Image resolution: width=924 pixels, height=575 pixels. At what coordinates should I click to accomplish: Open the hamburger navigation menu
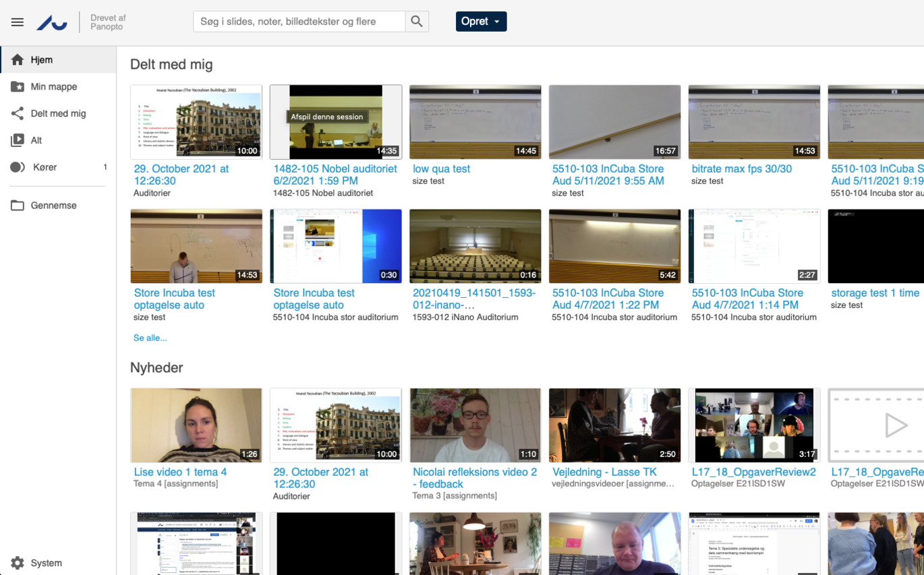[18, 22]
